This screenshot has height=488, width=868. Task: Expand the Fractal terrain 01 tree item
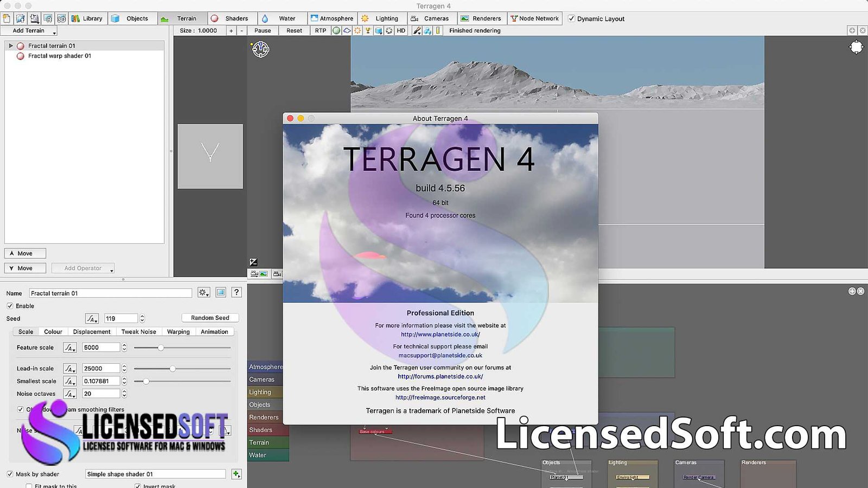(x=10, y=46)
